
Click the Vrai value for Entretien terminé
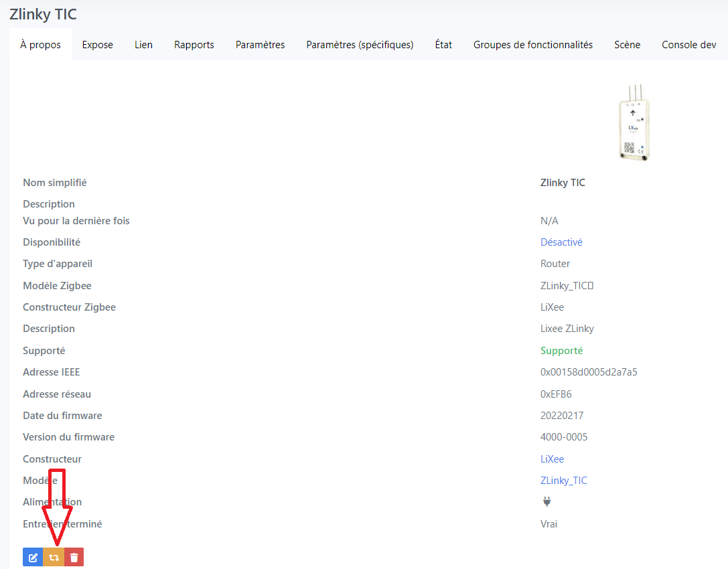pyautogui.click(x=549, y=524)
